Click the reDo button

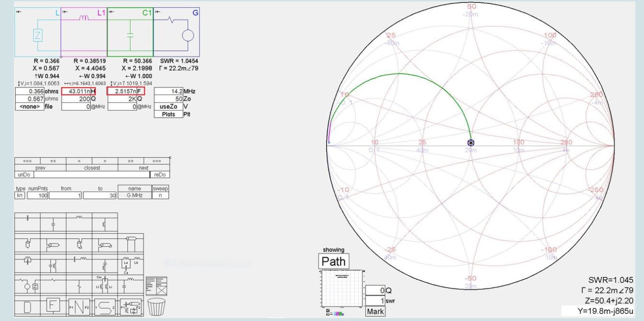(160, 175)
